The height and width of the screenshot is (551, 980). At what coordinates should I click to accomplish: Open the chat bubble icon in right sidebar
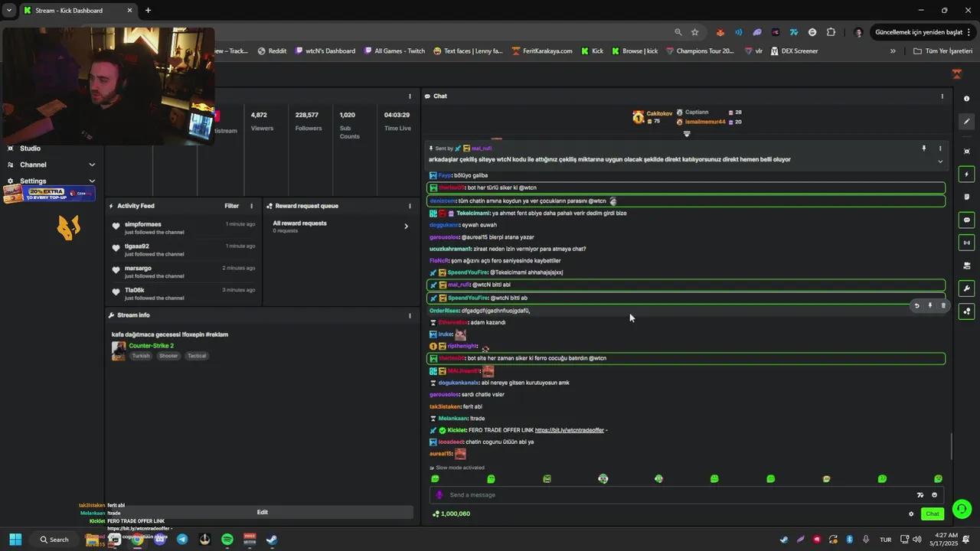pyautogui.click(x=966, y=220)
